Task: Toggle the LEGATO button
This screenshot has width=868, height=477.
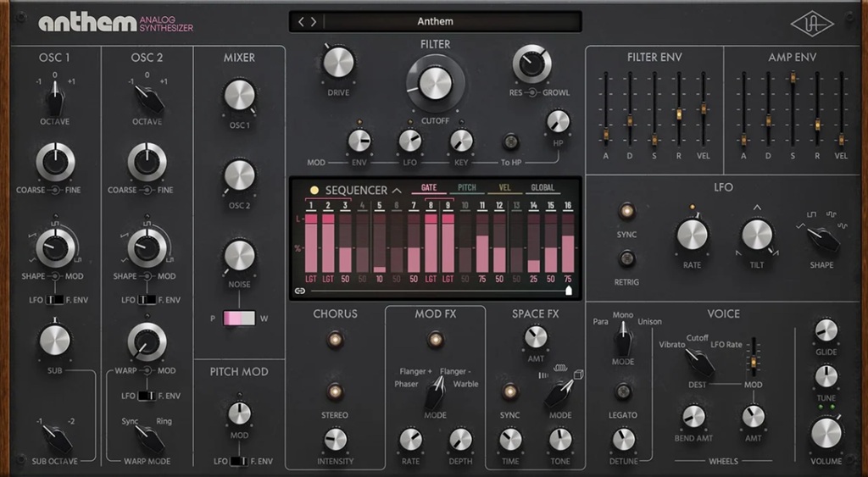Action: [623, 391]
